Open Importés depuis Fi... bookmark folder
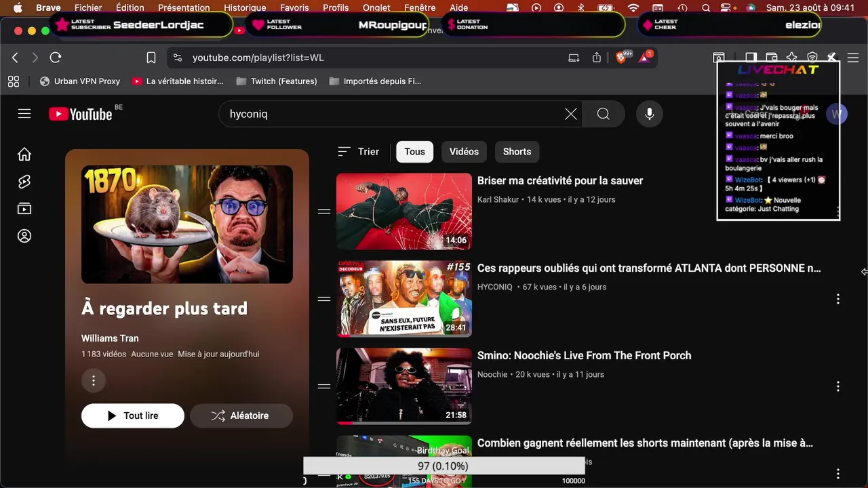 [375, 81]
